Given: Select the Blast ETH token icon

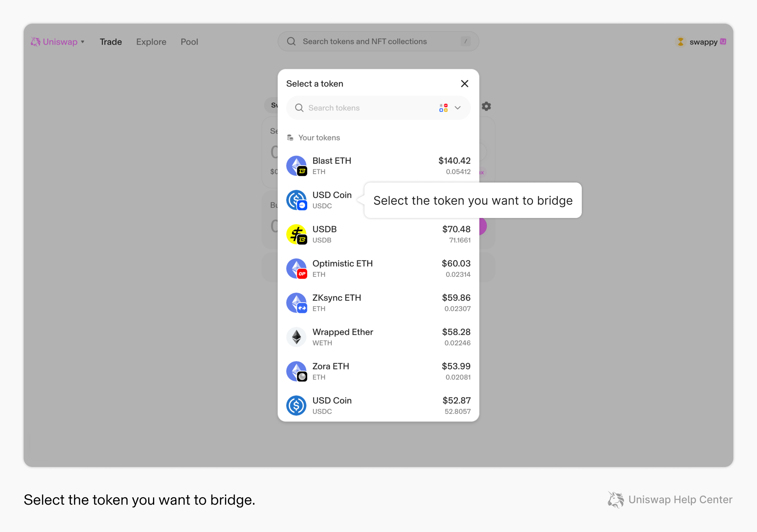Looking at the screenshot, I should (296, 166).
